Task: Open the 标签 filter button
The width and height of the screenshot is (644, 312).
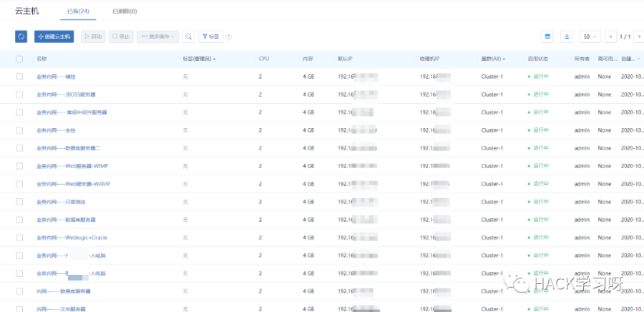Action: point(210,36)
